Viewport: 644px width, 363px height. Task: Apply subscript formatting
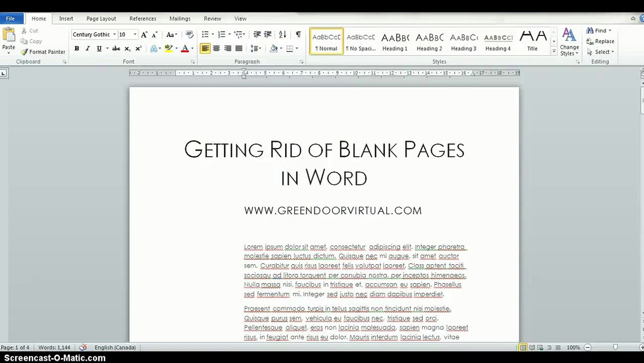(x=127, y=48)
